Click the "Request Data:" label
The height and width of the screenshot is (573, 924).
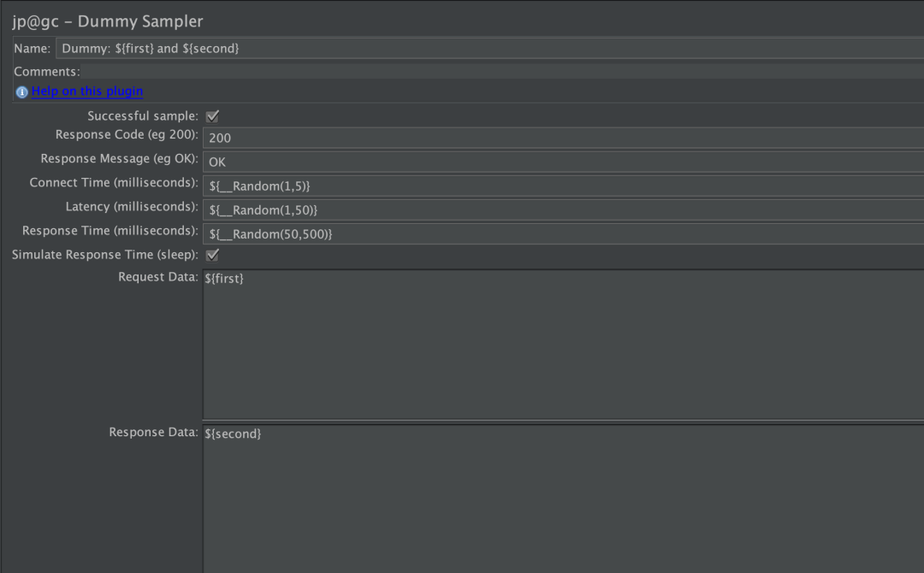(158, 277)
